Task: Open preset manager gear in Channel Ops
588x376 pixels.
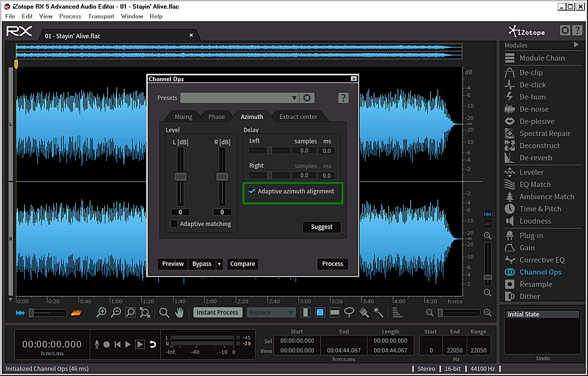Action: point(307,98)
